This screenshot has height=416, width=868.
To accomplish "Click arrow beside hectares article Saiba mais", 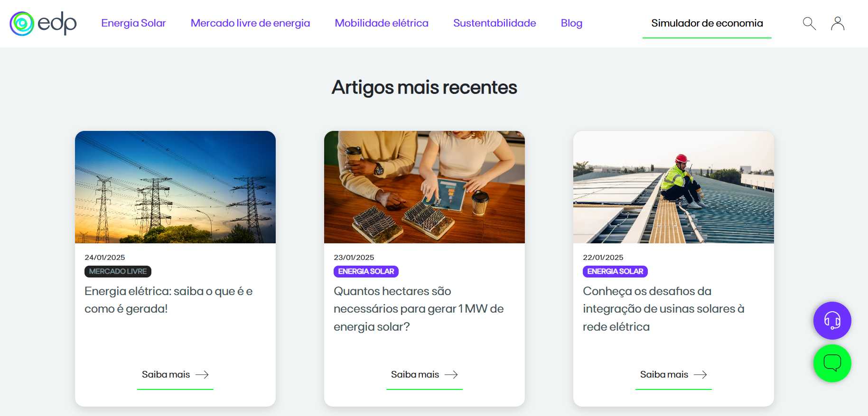I will tap(451, 375).
